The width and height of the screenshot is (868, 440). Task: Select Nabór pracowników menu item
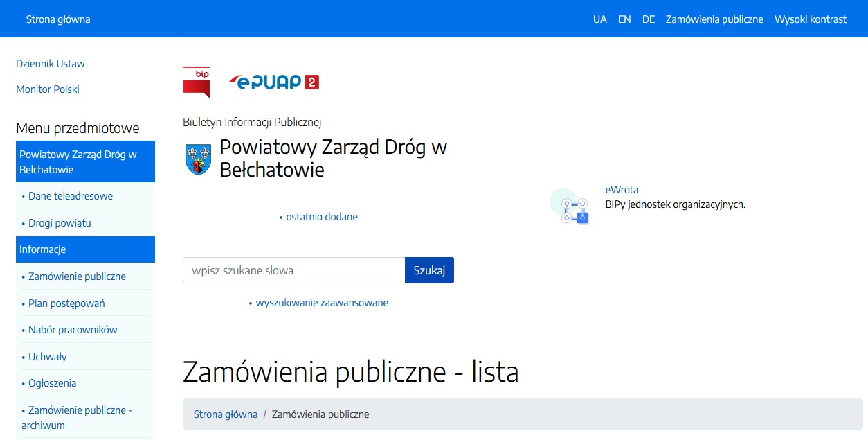[x=73, y=330]
